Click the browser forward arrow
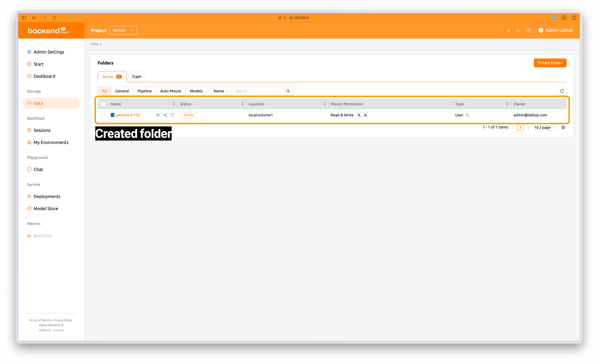The width and height of the screenshot is (598, 364). [44, 18]
